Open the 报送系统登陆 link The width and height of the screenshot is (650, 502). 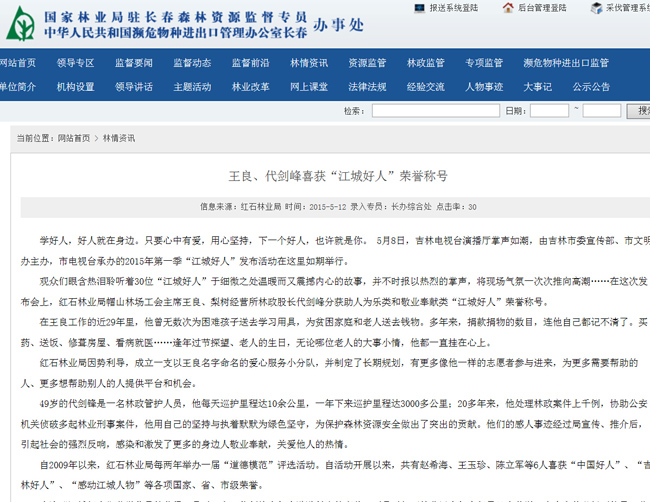coord(455,7)
